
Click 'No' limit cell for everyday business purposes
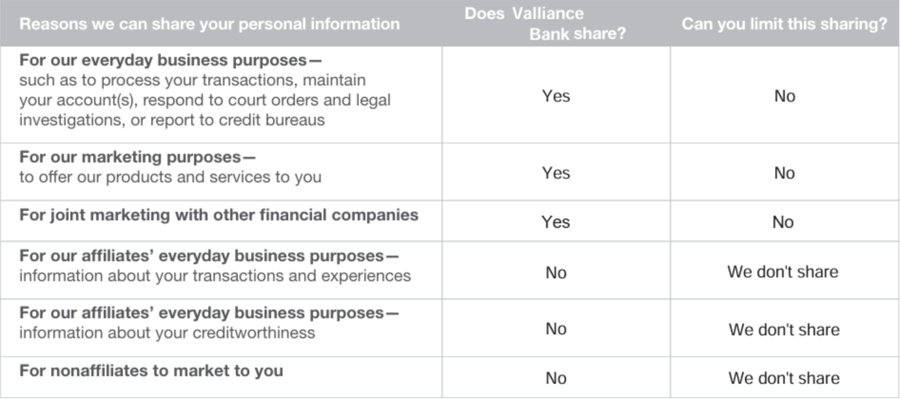(785, 96)
